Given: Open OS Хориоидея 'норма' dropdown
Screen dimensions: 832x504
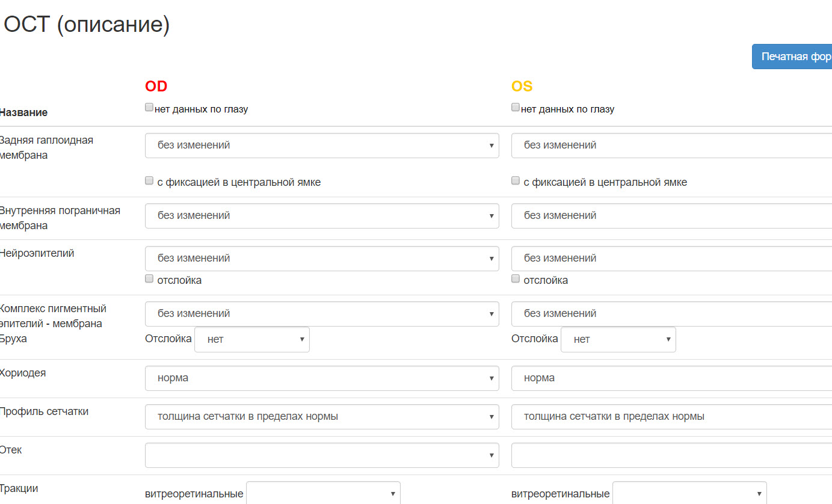Looking at the screenshot, I should pos(671,378).
